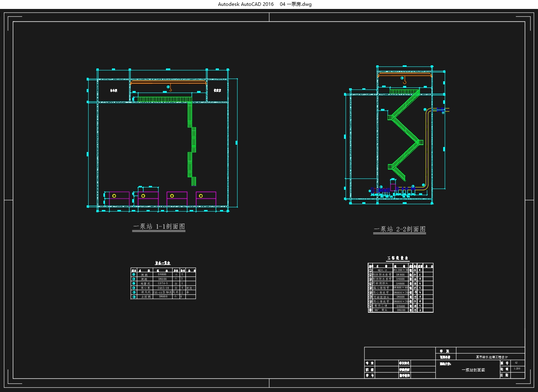538x392 pixels.
Task: Click the '90° 弯头' name cell
Action: pyautogui.click(x=381, y=310)
